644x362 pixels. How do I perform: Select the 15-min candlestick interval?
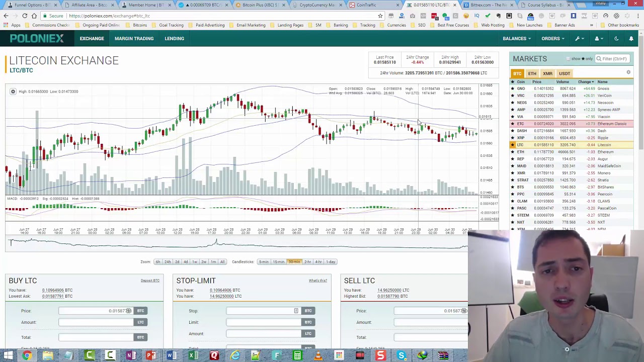pos(278,262)
